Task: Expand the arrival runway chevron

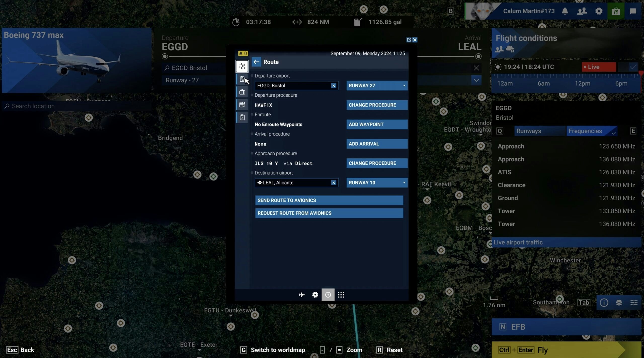Action: (x=476, y=80)
